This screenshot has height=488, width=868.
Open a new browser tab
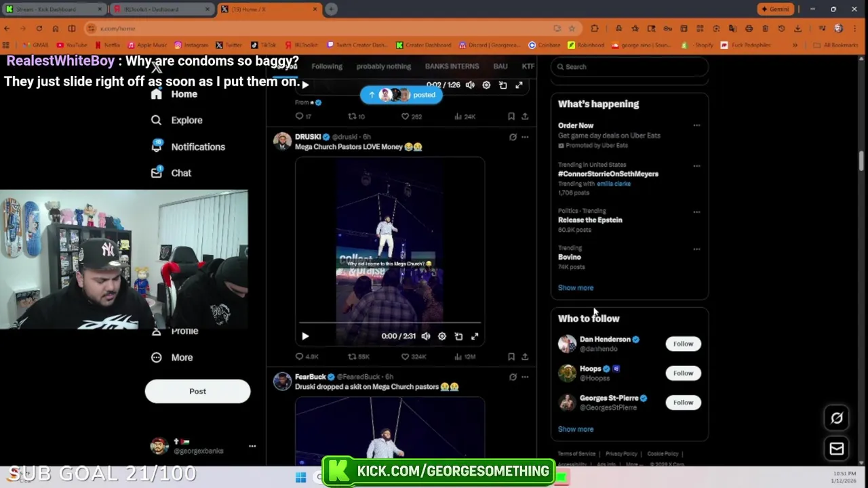click(x=331, y=9)
